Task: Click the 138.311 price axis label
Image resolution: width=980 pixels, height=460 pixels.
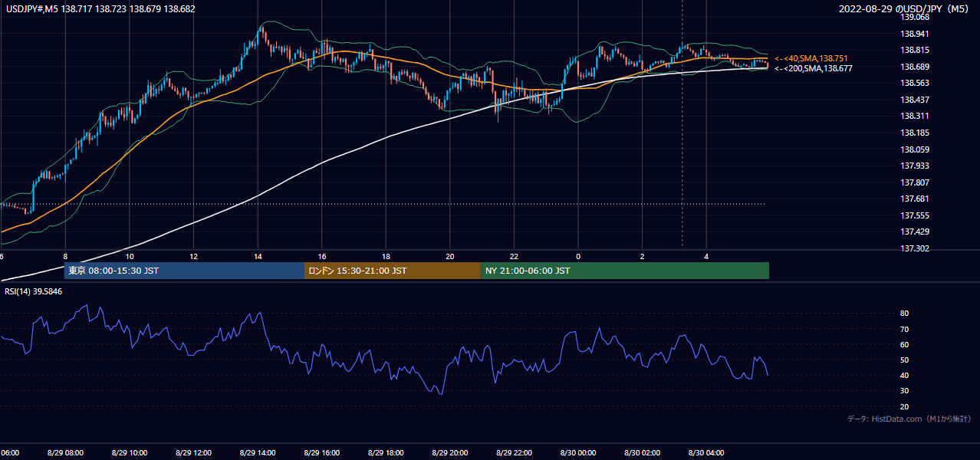Action: (x=914, y=117)
